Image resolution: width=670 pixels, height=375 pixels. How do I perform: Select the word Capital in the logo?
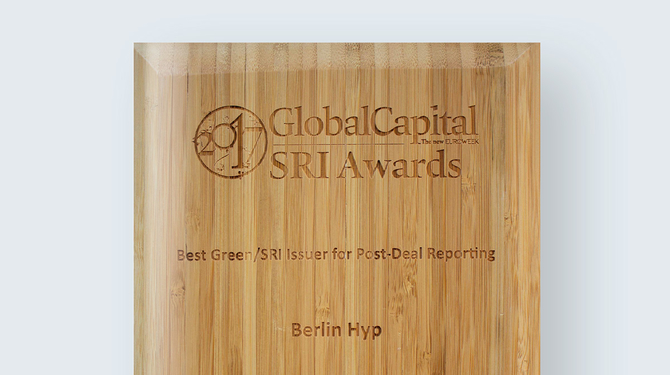(424, 124)
